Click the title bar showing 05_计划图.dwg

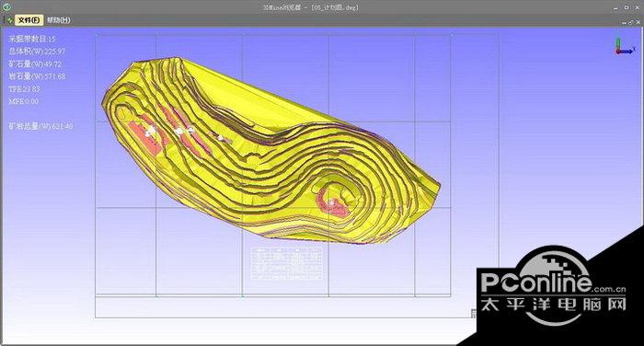point(311,7)
